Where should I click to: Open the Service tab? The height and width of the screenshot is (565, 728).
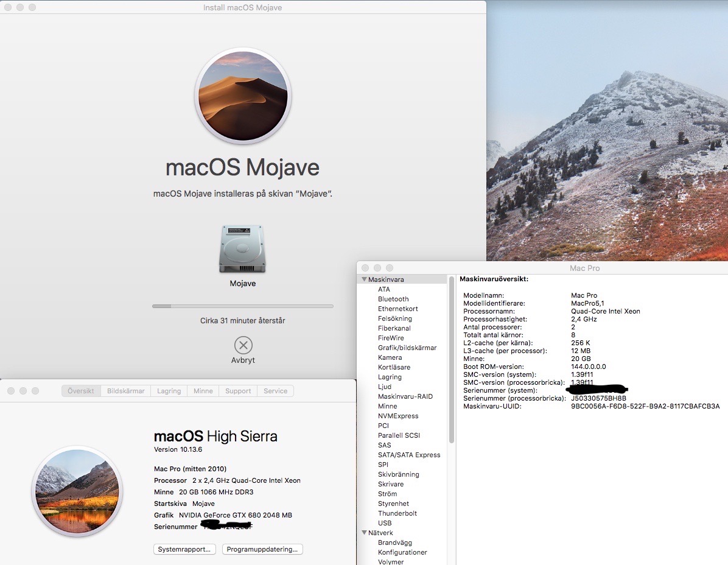tap(275, 391)
